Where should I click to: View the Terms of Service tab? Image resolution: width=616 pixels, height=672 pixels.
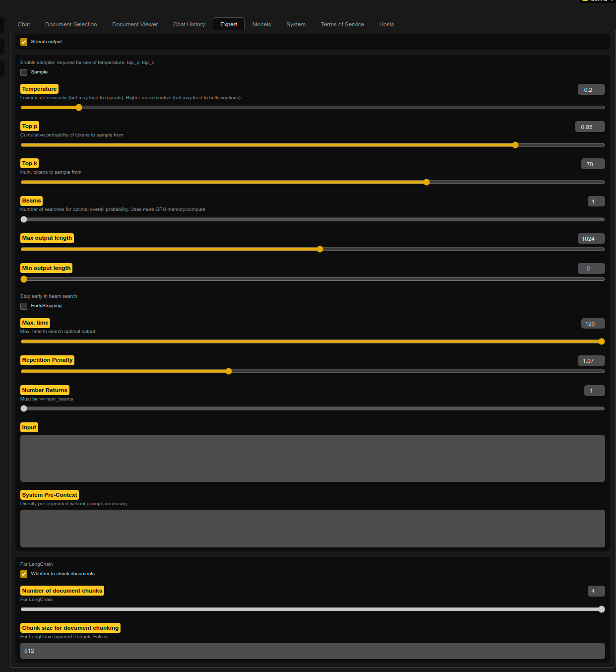[342, 24]
